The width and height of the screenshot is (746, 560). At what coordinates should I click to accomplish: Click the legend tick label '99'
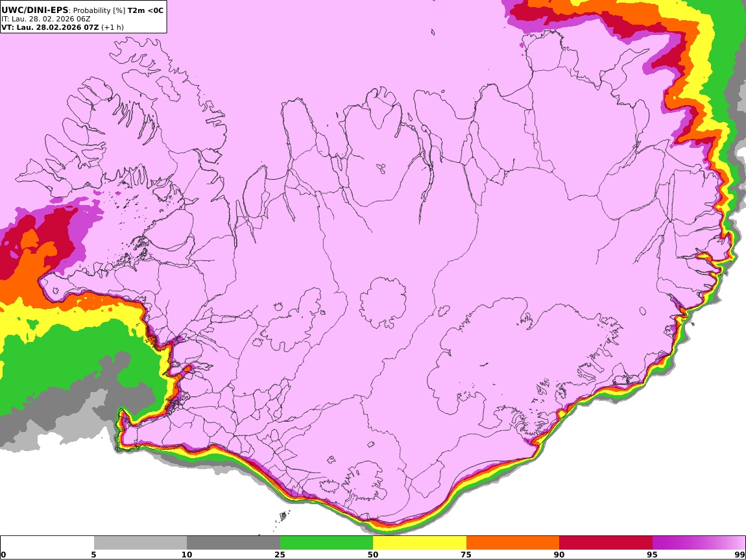pyautogui.click(x=740, y=554)
